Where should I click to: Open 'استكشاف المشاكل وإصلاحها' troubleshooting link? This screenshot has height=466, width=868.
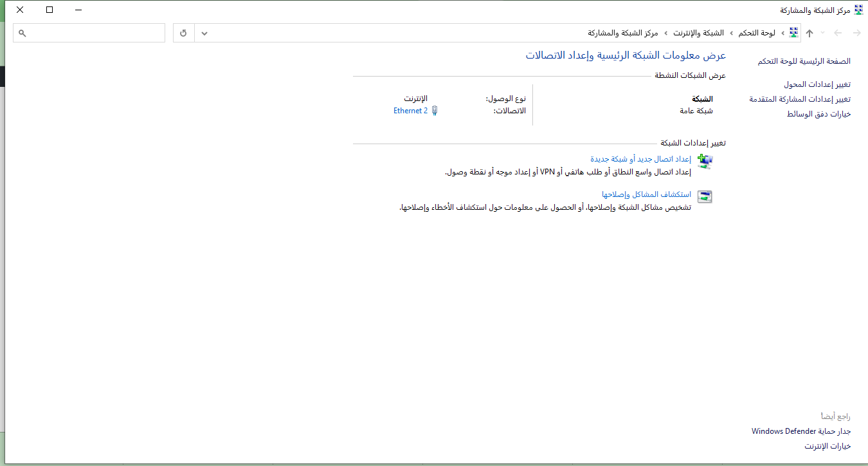(646, 194)
